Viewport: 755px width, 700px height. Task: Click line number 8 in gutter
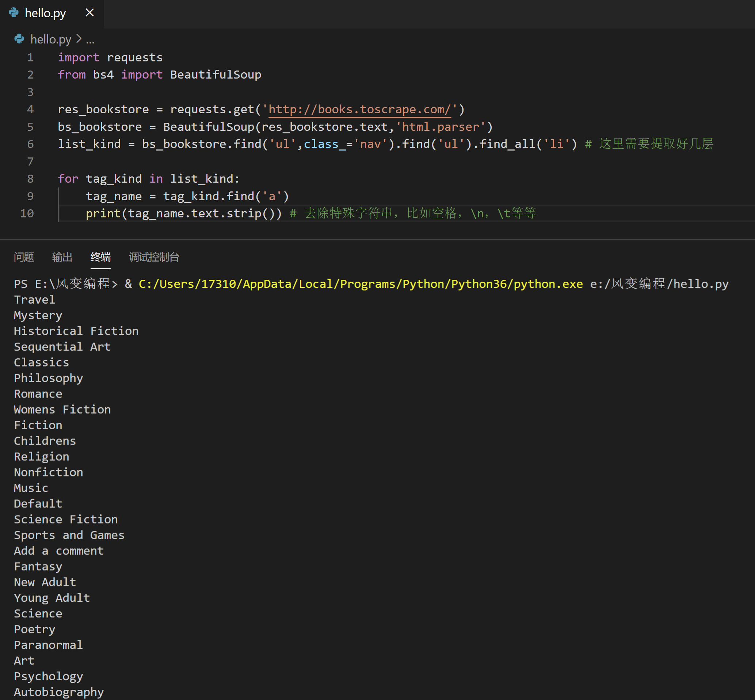coord(30,179)
